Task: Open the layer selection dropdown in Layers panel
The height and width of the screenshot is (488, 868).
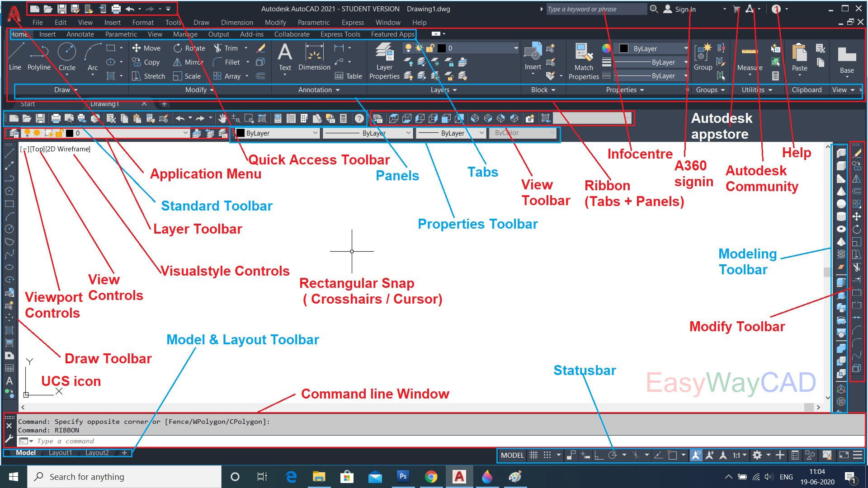Action: [516, 47]
